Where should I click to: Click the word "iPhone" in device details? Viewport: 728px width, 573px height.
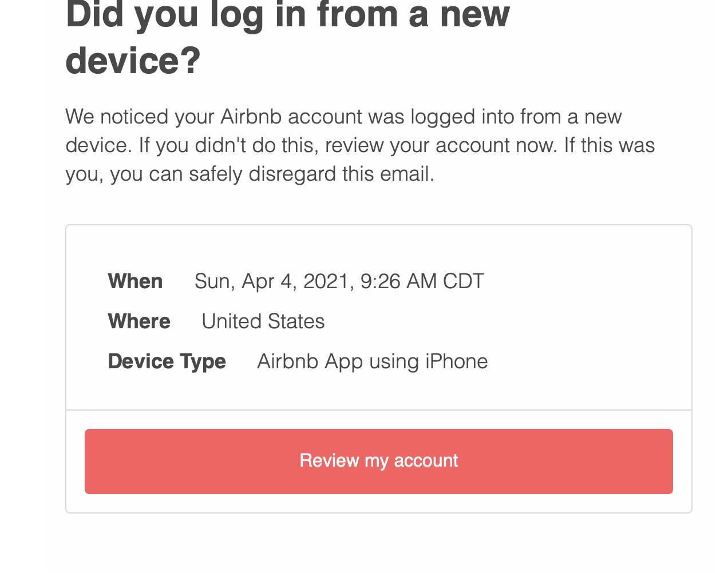coord(456,361)
